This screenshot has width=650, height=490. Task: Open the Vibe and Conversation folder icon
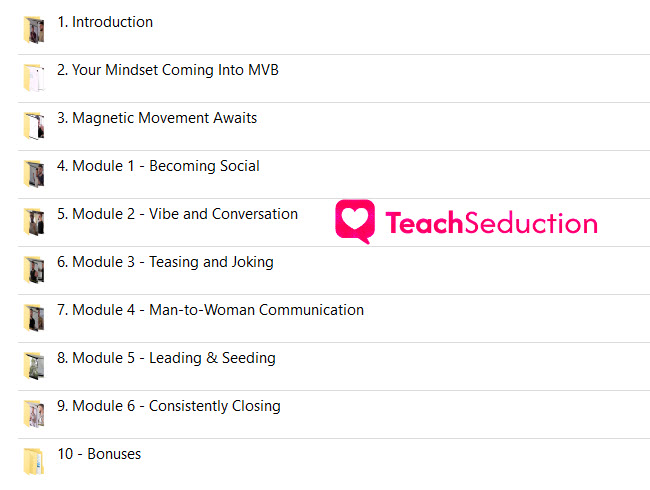(34, 222)
